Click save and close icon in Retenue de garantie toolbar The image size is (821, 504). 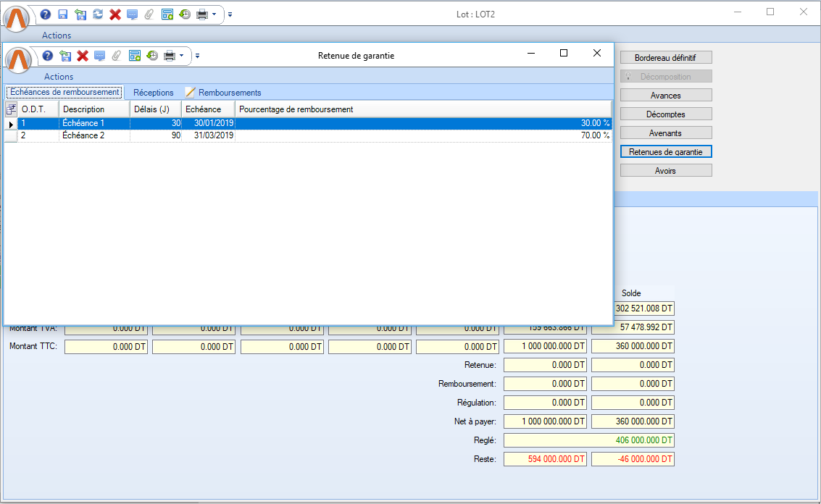pyautogui.click(x=65, y=56)
